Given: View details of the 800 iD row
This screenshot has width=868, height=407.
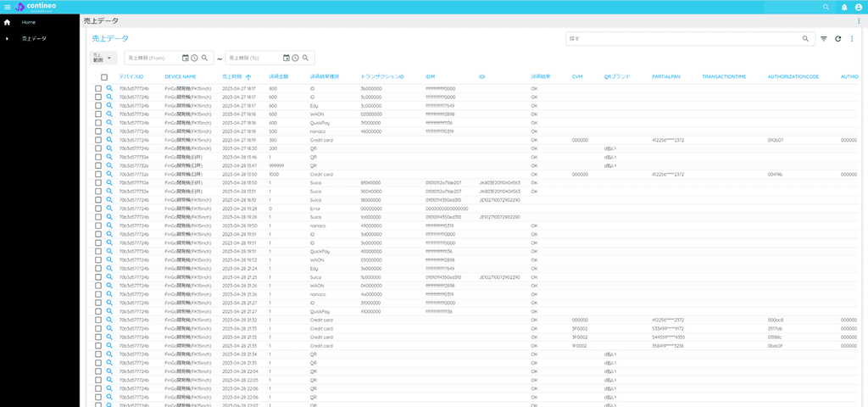Looking at the screenshot, I should click(109, 88).
